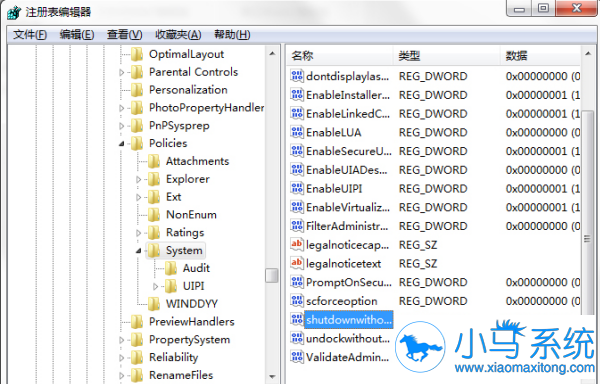600x384 pixels.
Task: Expand the Ext key node
Action: coord(139,197)
